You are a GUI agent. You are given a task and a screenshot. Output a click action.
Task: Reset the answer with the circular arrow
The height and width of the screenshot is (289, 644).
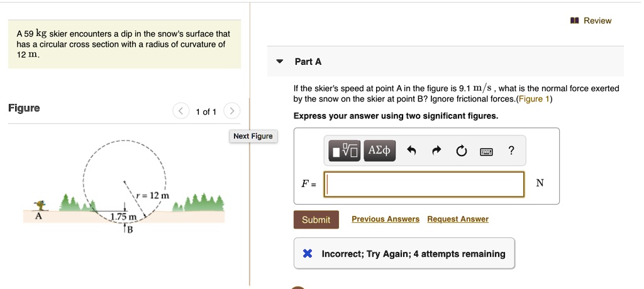(x=462, y=150)
